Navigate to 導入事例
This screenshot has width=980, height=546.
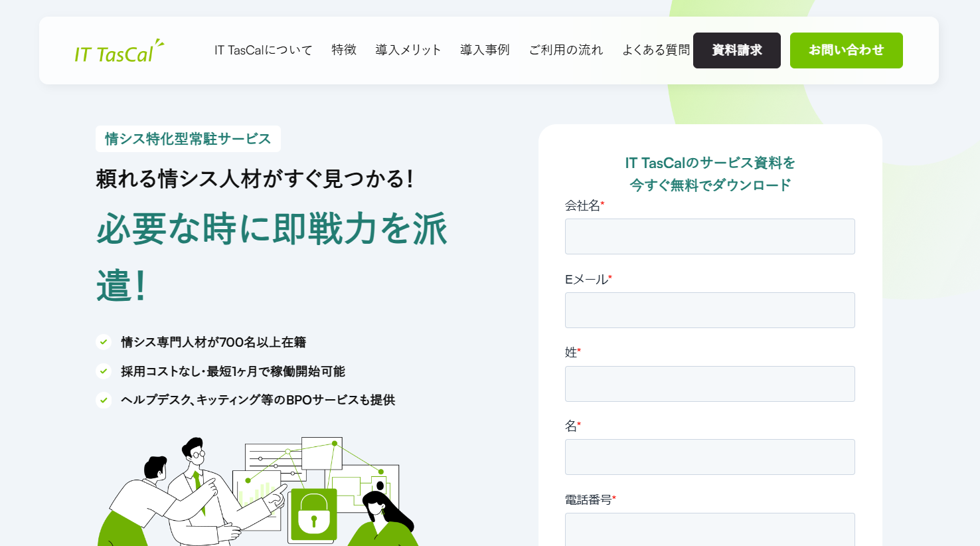point(485,50)
